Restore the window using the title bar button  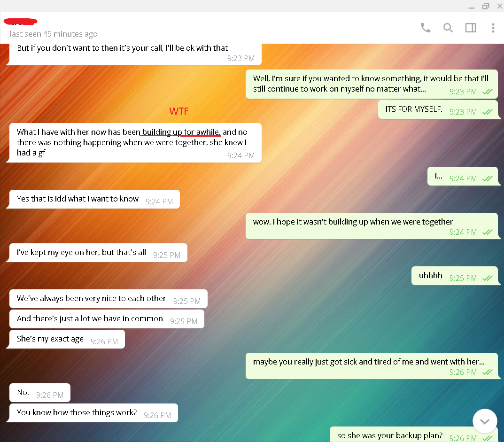(x=486, y=6)
